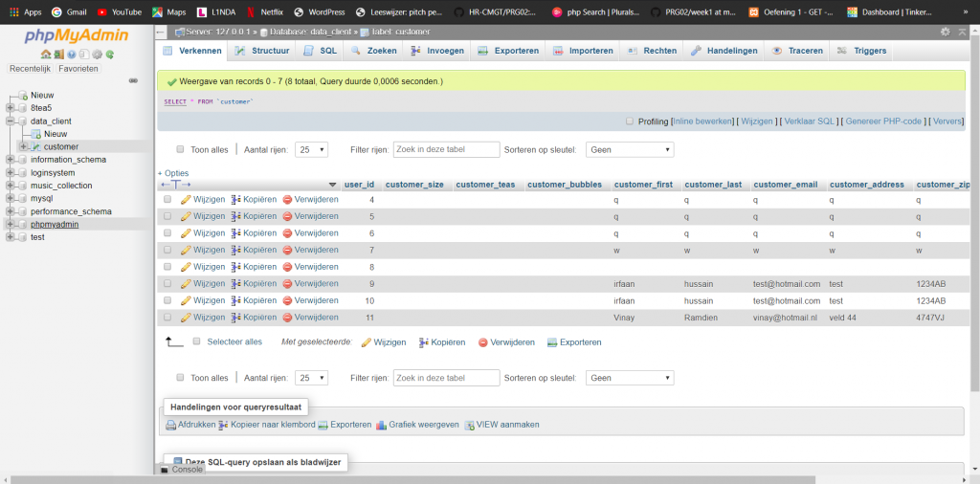The image size is (980, 484).
Task: Open the Structuur tab
Action: coord(262,51)
